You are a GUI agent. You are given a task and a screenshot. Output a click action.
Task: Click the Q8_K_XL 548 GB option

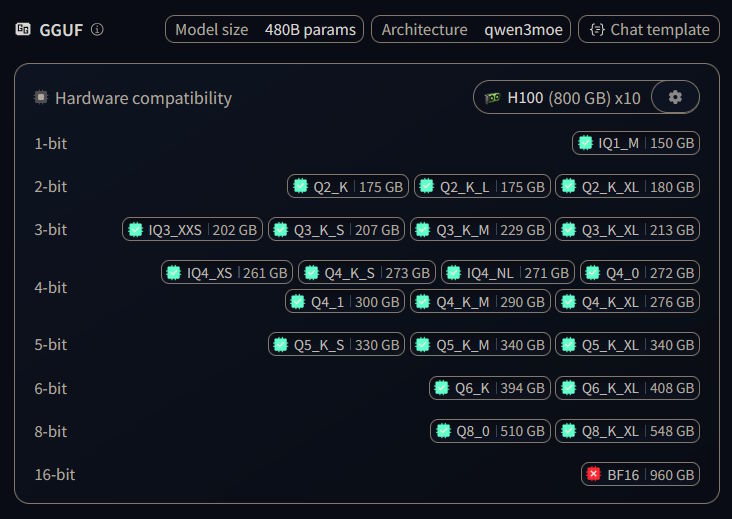coord(627,431)
